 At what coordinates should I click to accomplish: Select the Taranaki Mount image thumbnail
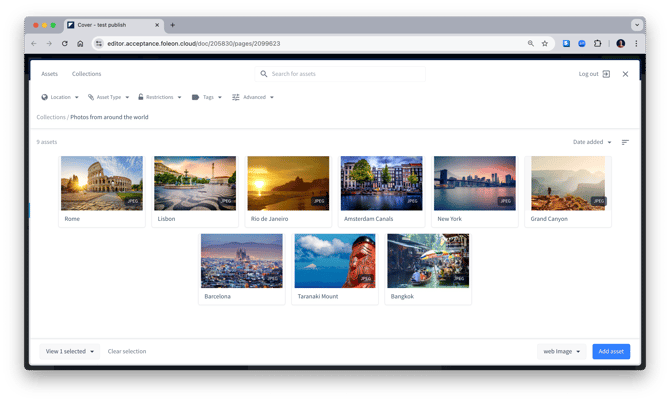(335, 261)
